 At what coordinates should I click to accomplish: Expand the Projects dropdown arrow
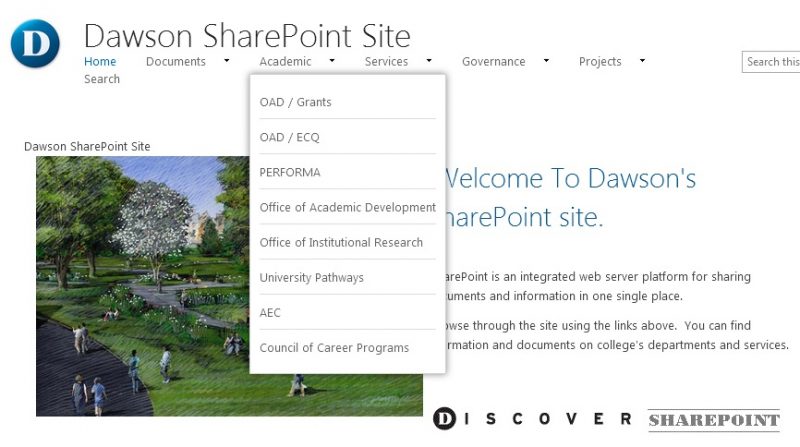[642, 61]
